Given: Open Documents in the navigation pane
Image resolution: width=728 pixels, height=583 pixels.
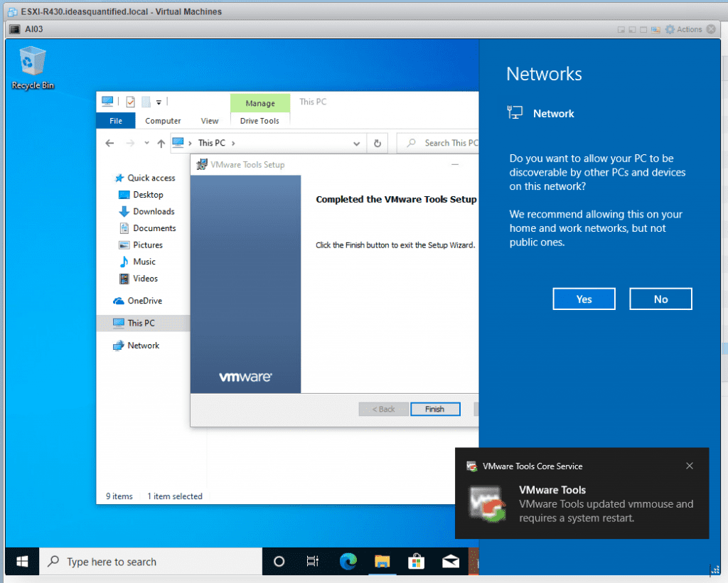Looking at the screenshot, I should click(148, 228).
